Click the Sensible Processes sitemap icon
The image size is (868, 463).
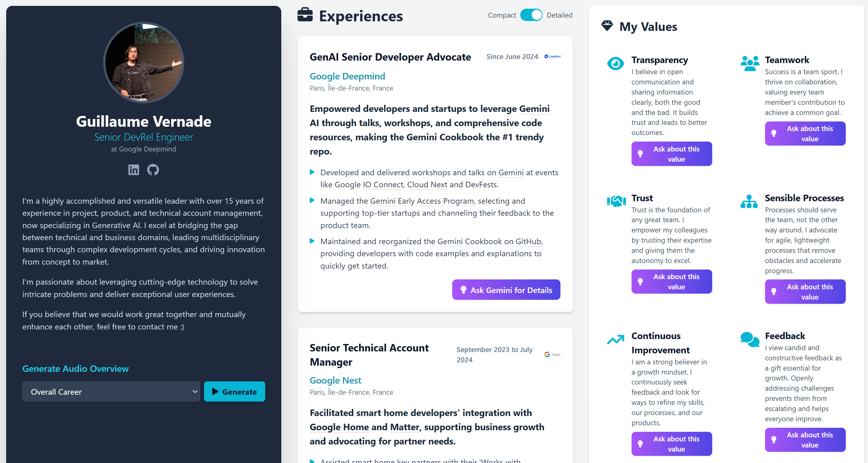[749, 202]
